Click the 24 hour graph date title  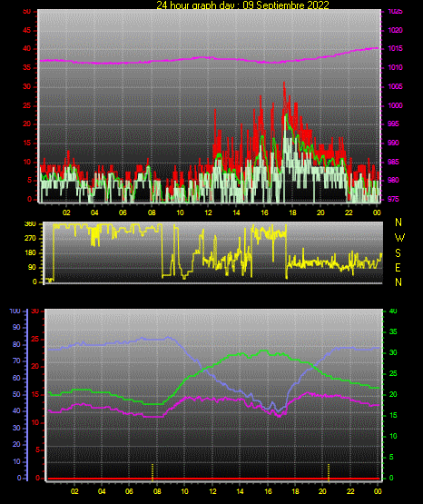click(242, 5)
